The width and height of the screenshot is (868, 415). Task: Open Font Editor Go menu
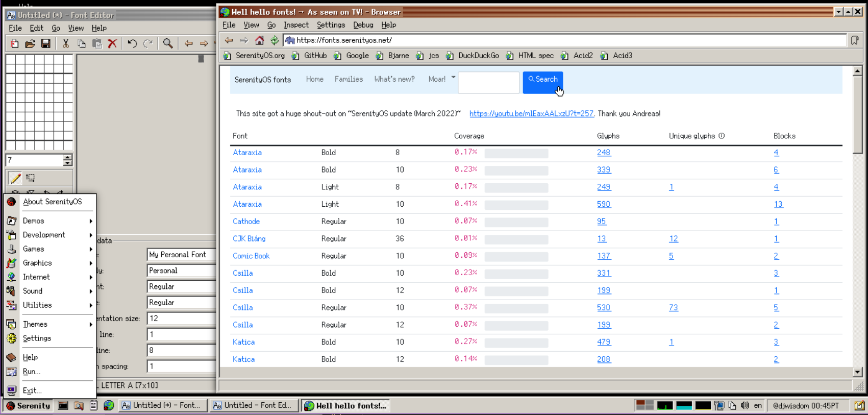[56, 28]
